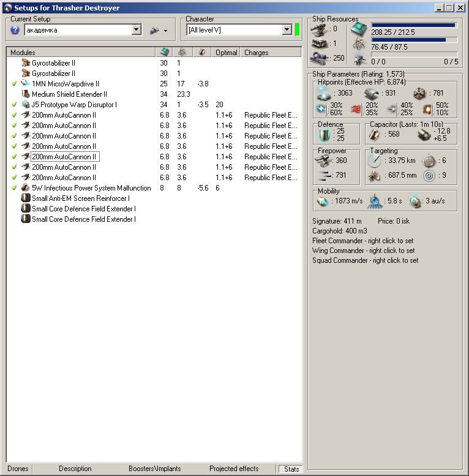Click the Wing Commander right click to set text
The width and height of the screenshot is (469, 476).
(364, 251)
